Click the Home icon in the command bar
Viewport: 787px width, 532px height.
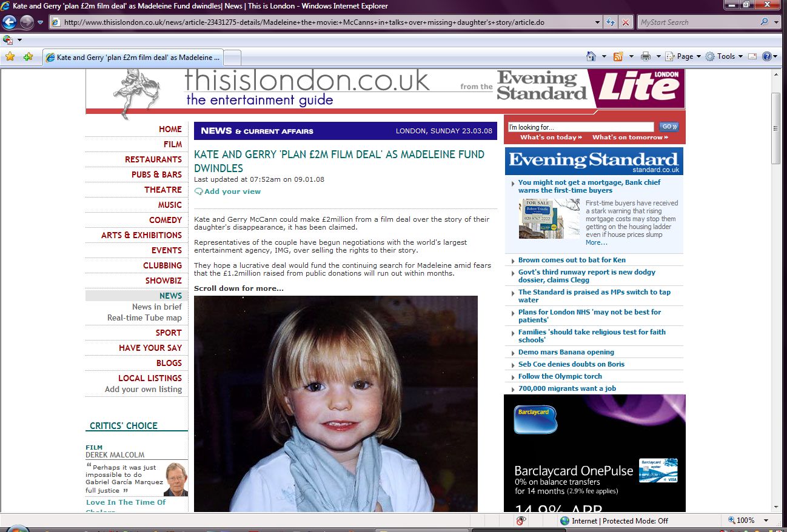pos(591,56)
